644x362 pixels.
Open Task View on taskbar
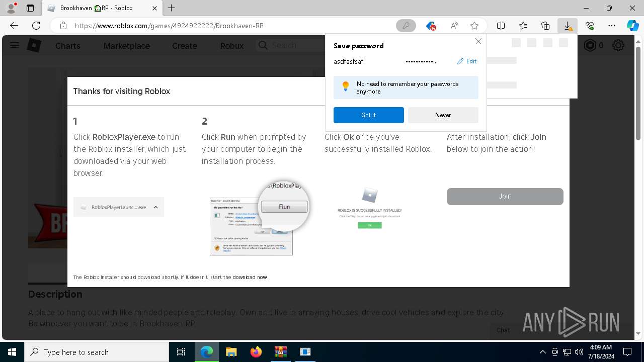click(181, 352)
